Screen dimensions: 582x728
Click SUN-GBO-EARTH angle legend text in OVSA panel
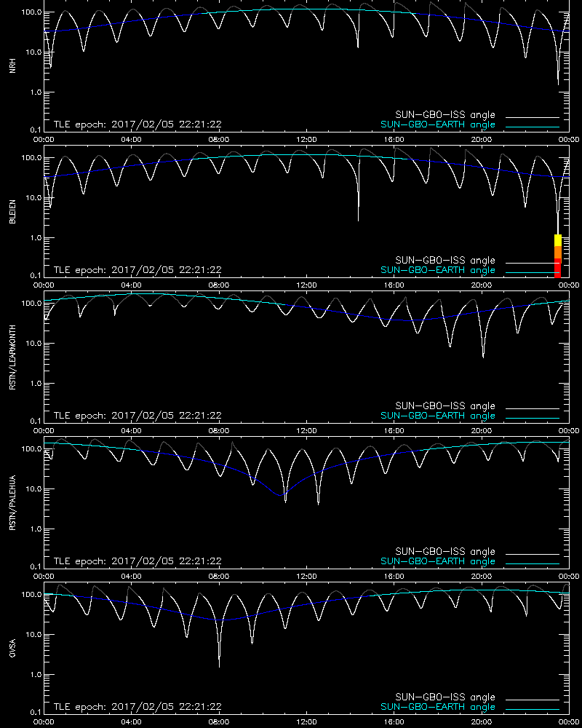pyautogui.click(x=438, y=707)
